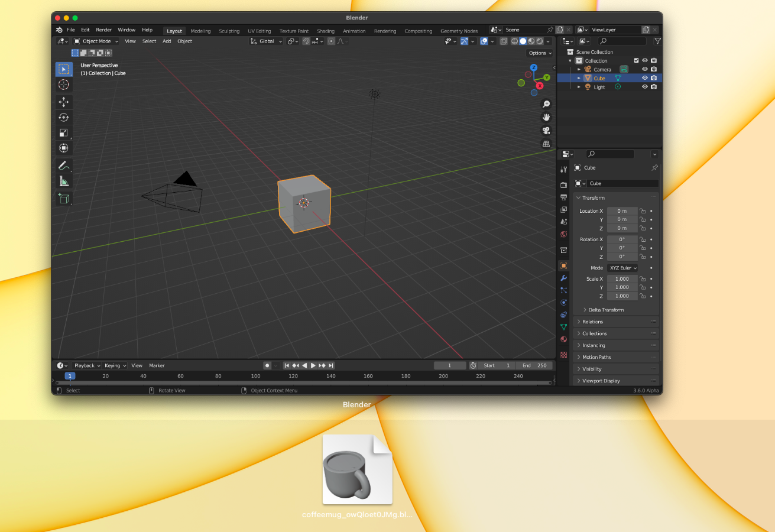Expand the Delta Transform subpanel
The height and width of the screenshot is (532, 775).
(606, 310)
